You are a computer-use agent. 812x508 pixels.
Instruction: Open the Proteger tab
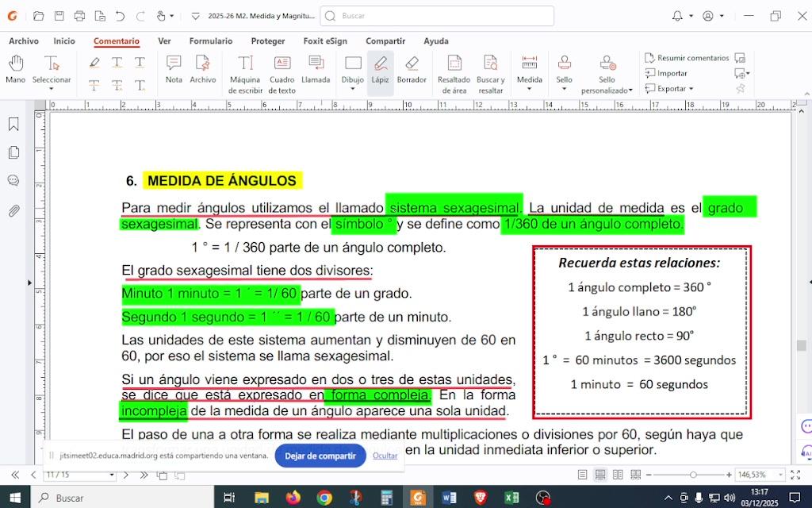point(268,41)
